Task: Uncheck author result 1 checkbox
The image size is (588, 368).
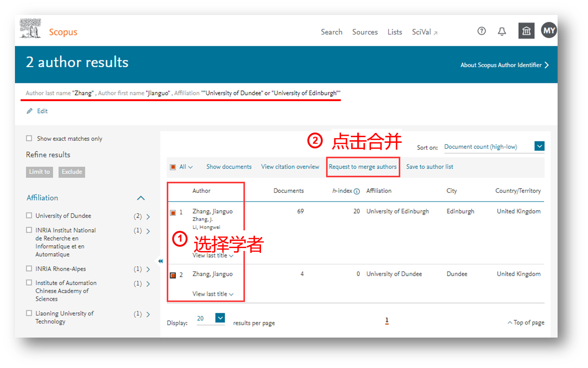Action: coord(173,213)
